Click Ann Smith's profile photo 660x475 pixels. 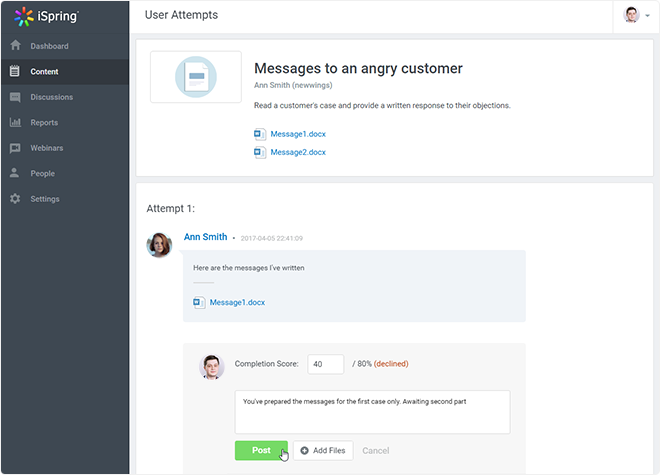coord(159,245)
